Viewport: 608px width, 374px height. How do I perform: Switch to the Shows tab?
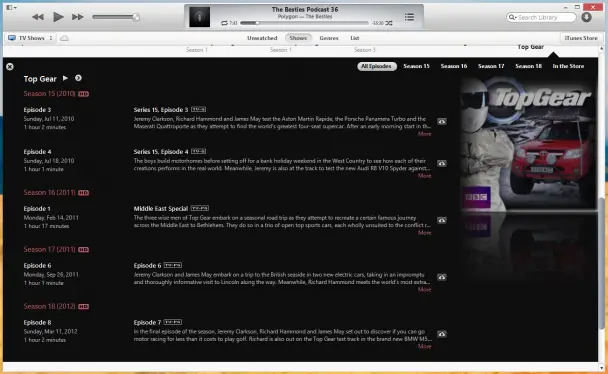(298, 38)
